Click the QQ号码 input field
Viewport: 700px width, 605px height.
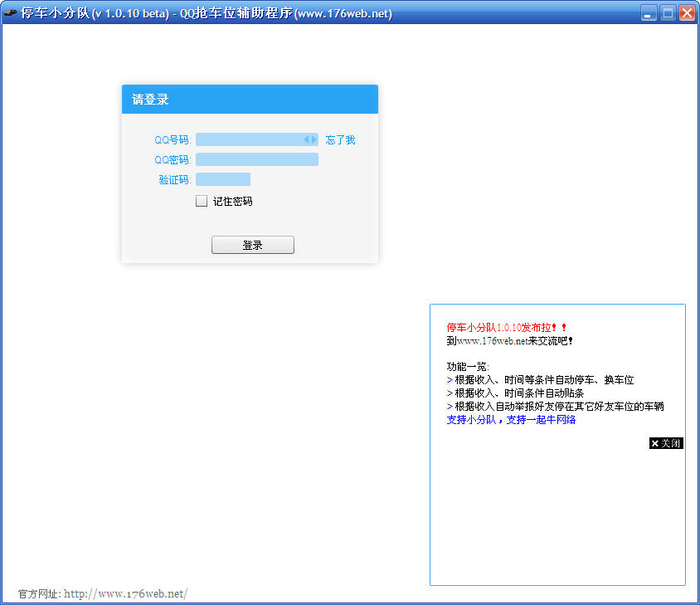tap(257, 139)
